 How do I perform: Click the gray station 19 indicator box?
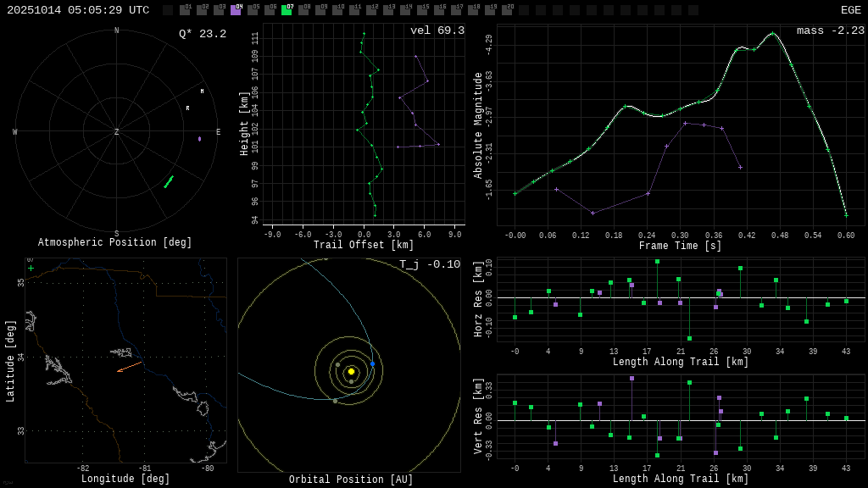pos(489,10)
